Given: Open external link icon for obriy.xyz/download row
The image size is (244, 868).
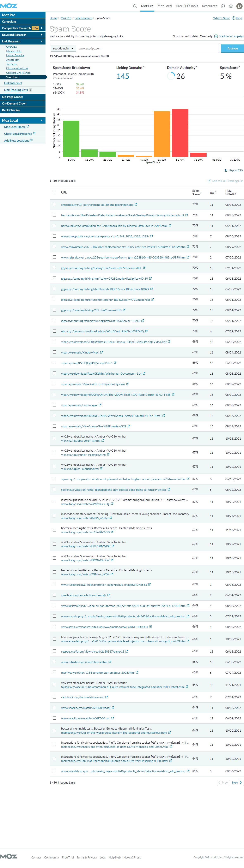Looking at the screenshot, I should coord(146,331).
